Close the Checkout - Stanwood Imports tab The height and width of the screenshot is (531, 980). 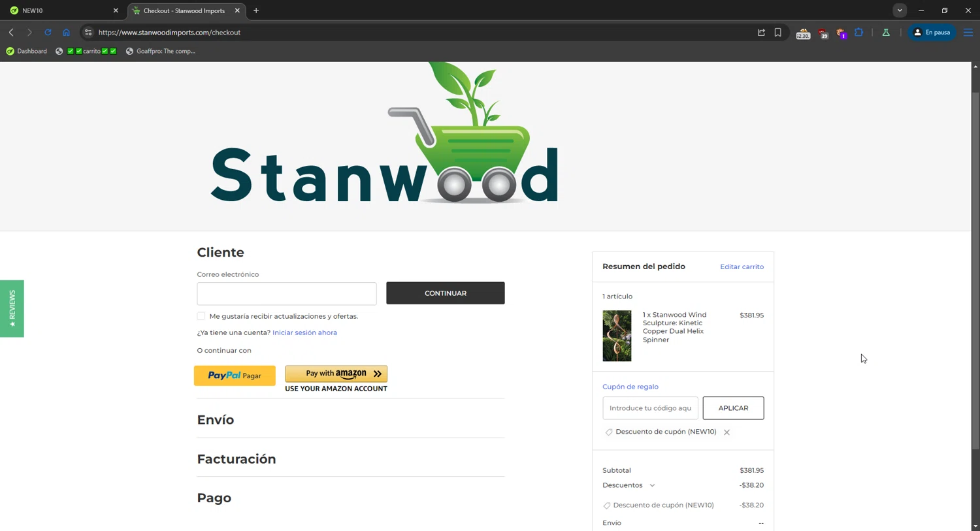pos(237,10)
